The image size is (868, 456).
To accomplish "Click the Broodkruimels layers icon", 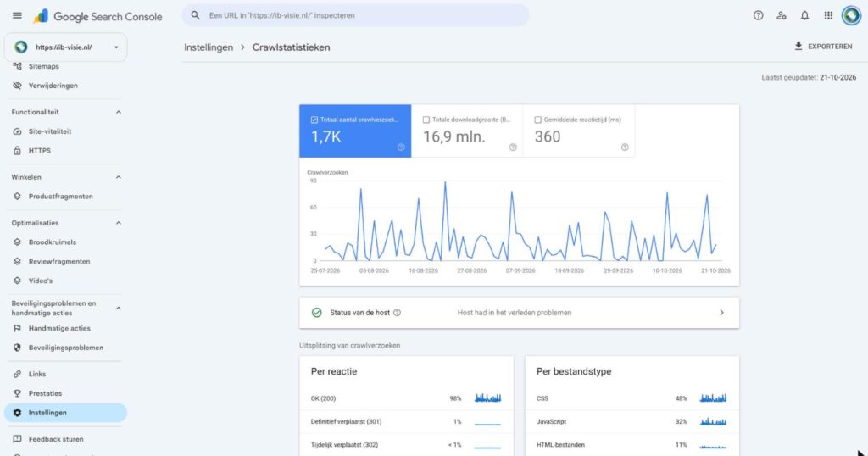I will [17, 242].
